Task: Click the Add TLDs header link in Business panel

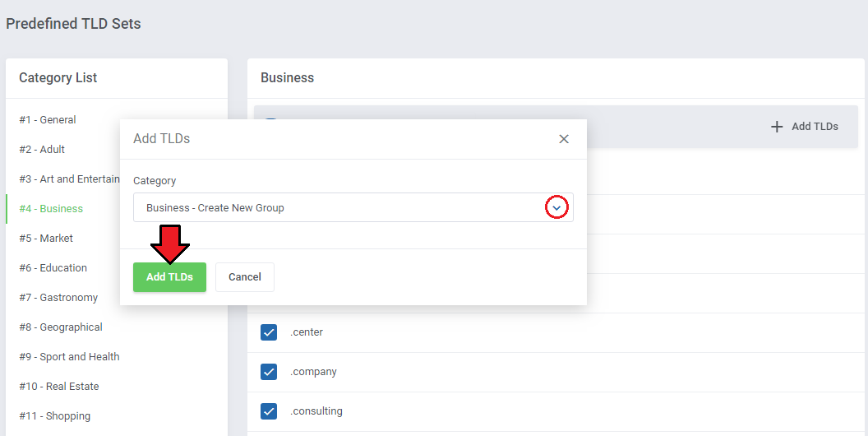Action: 814,127
